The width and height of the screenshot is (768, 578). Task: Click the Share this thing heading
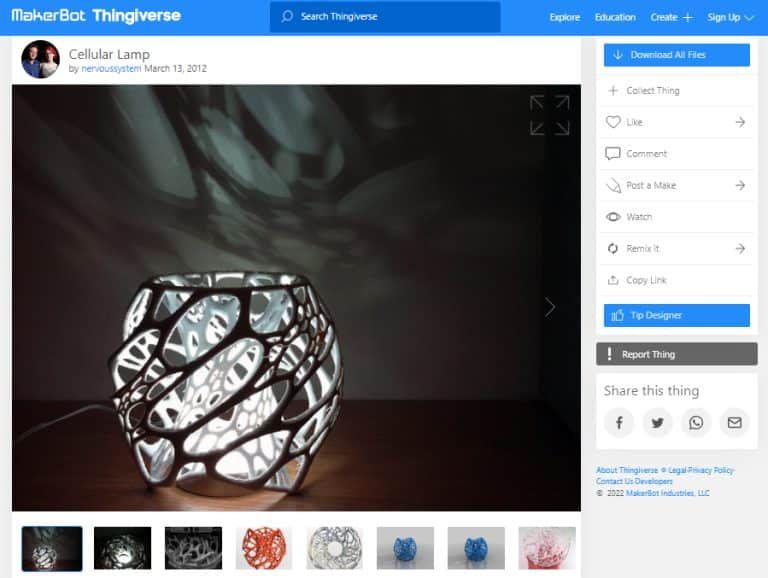[651, 391]
